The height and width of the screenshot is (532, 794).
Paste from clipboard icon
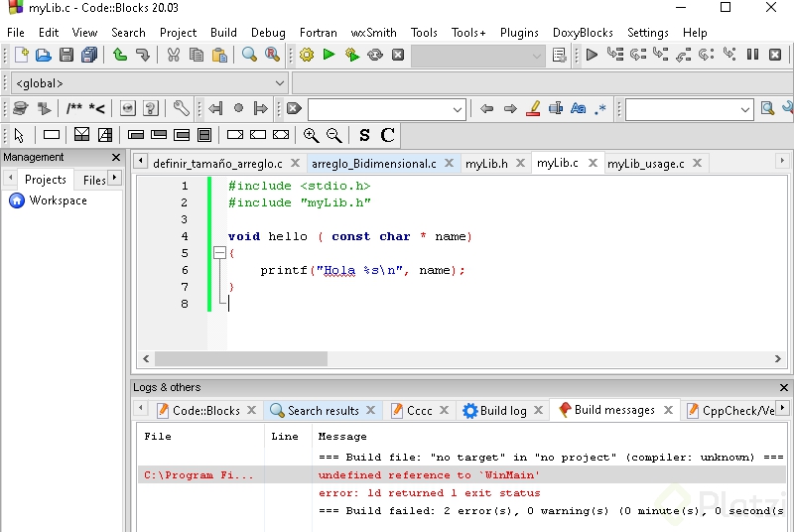[x=219, y=55]
